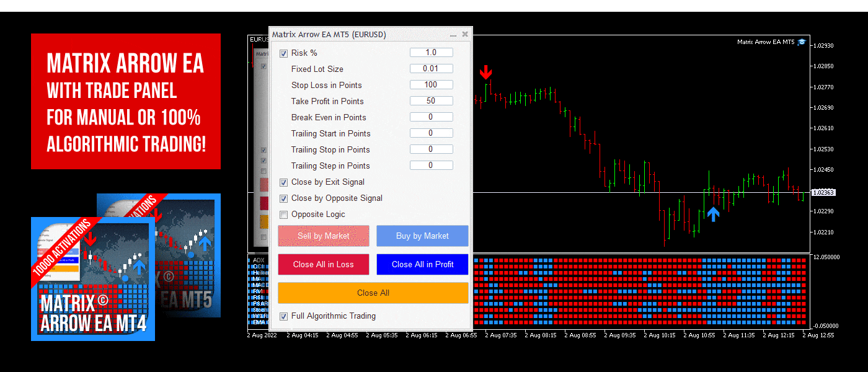This screenshot has height=372, width=868.
Task: Click the 1.02770 price axis value
Action: coord(824,87)
